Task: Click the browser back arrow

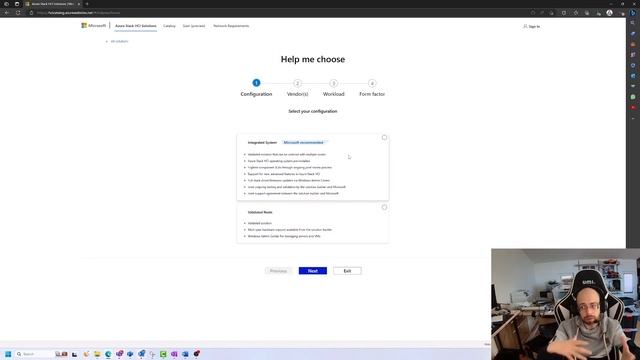Action: tap(7, 13)
